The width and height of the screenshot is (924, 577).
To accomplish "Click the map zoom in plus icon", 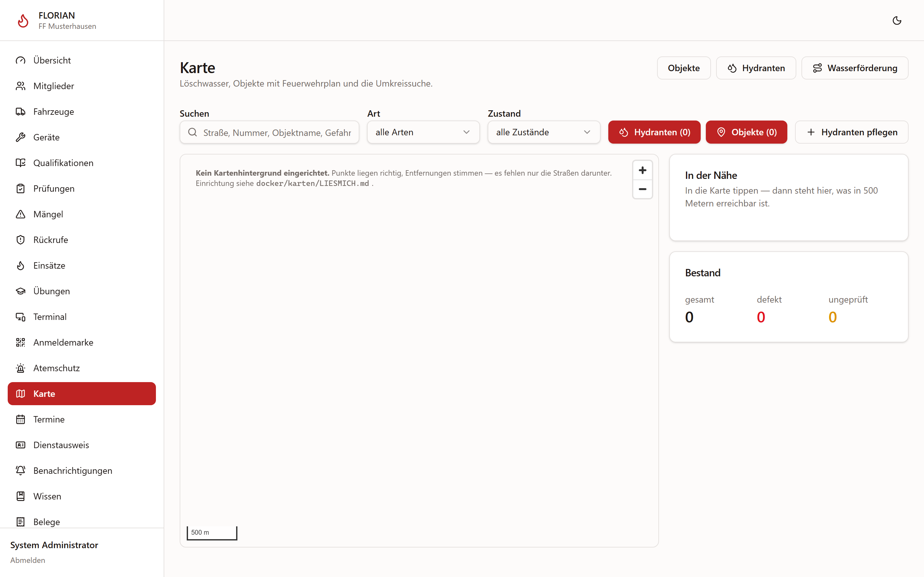I will (x=642, y=170).
